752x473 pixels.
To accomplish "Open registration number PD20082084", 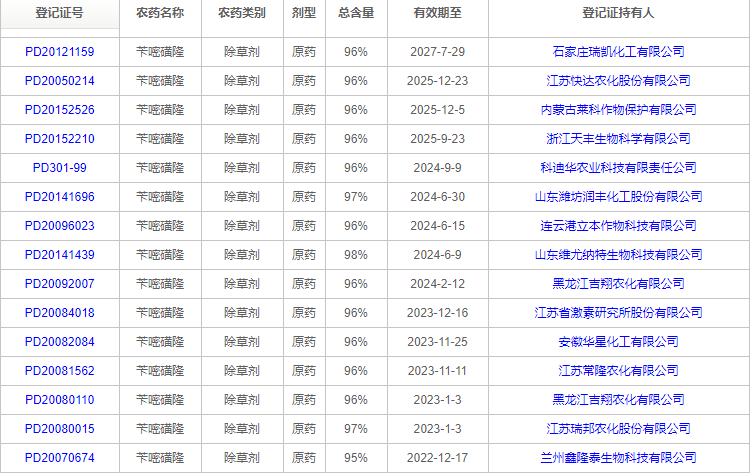I will point(59,342).
